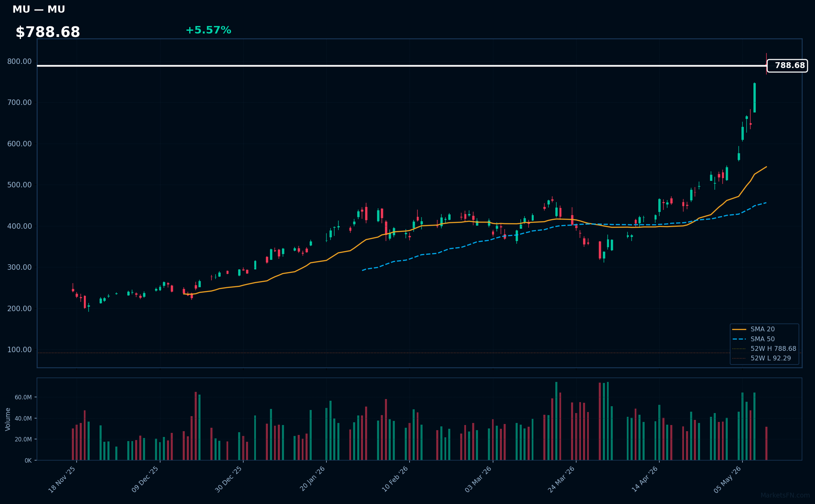Viewport: 815px width, 504px height.
Task: Select the large "$788.68" price header
Action: tap(48, 32)
